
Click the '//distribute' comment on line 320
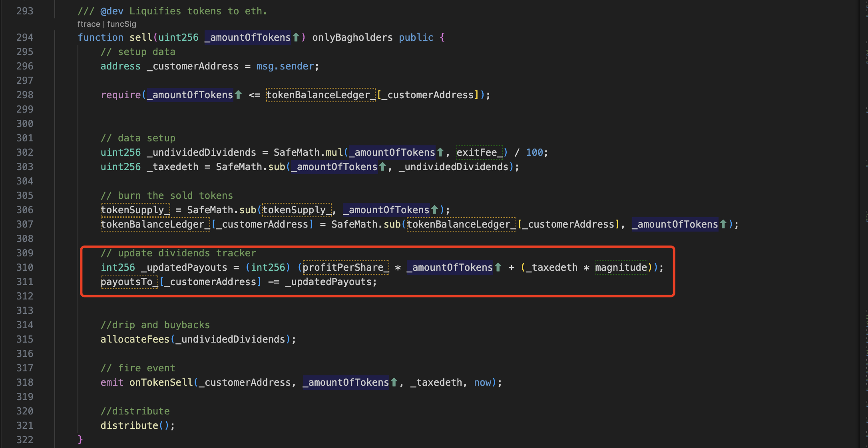135,411
